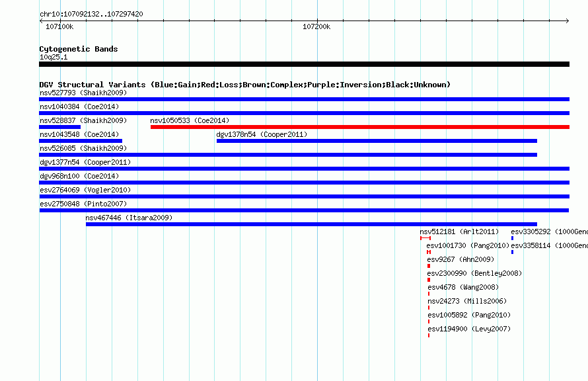Click dgv1377n54 (Cooper2011) text label

(85, 162)
